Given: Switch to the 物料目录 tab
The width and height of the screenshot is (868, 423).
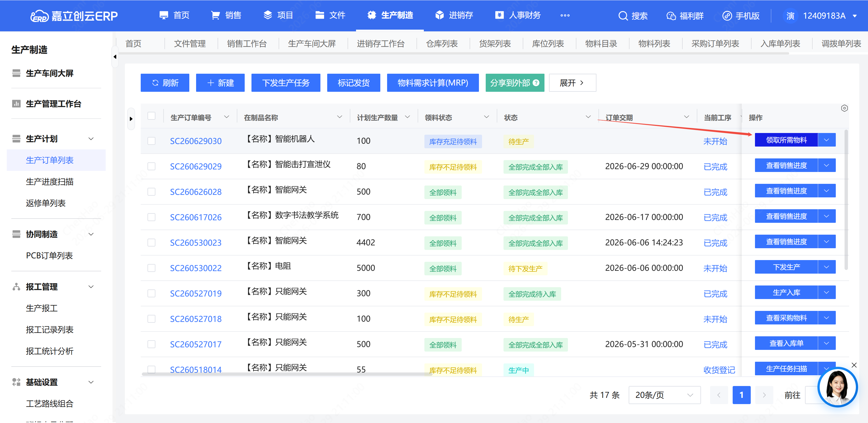Looking at the screenshot, I should pyautogui.click(x=601, y=44).
